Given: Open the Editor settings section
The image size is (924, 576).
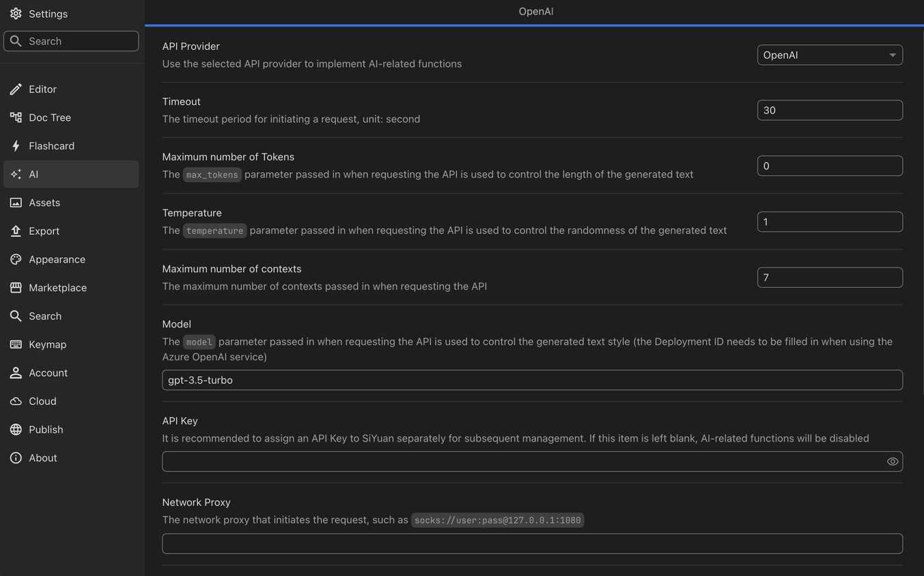Looking at the screenshot, I should (x=71, y=89).
